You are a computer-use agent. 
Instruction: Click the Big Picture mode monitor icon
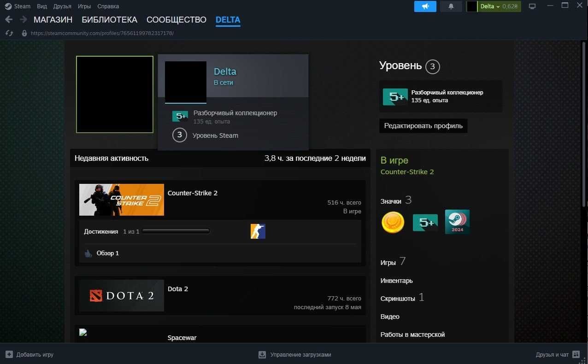[532, 6]
